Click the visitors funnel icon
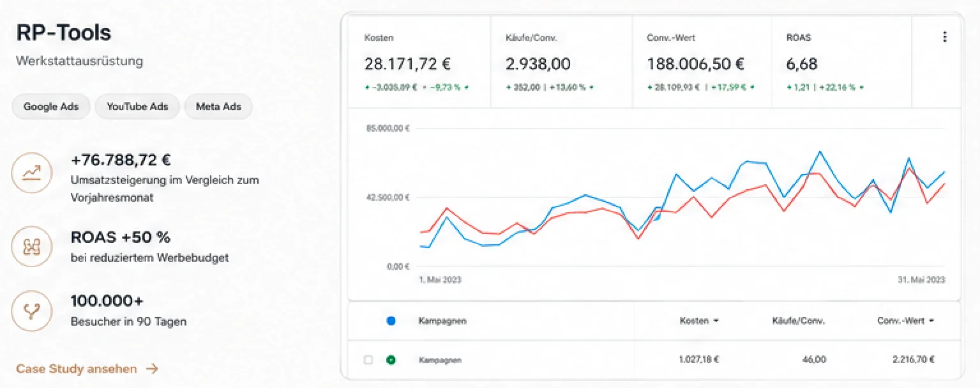The image size is (980, 388). point(32,311)
